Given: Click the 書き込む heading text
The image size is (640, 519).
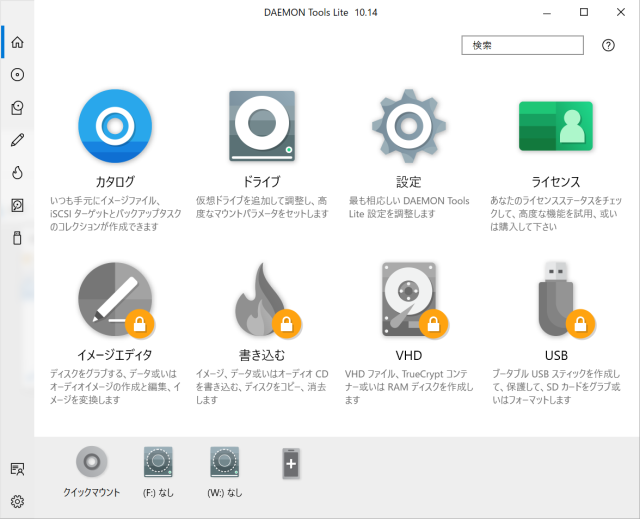Looking at the screenshot, I should [x=262, y=355].
